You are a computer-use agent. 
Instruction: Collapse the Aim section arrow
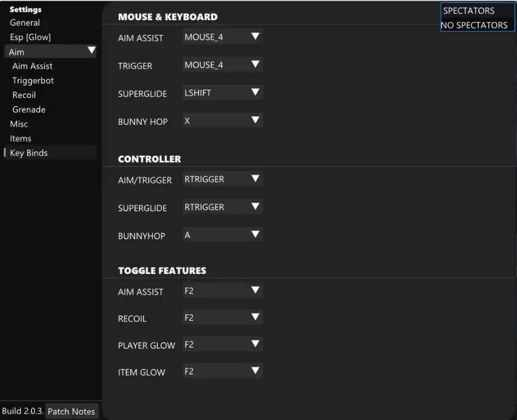91,51
